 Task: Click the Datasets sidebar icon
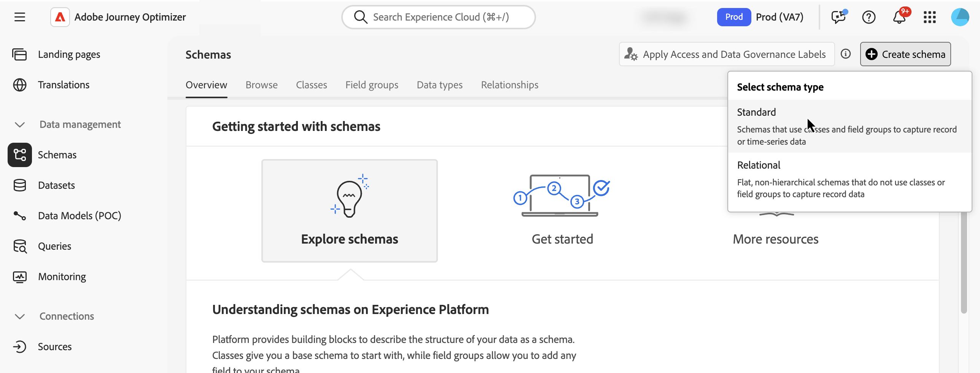click(x=20, y=185)
